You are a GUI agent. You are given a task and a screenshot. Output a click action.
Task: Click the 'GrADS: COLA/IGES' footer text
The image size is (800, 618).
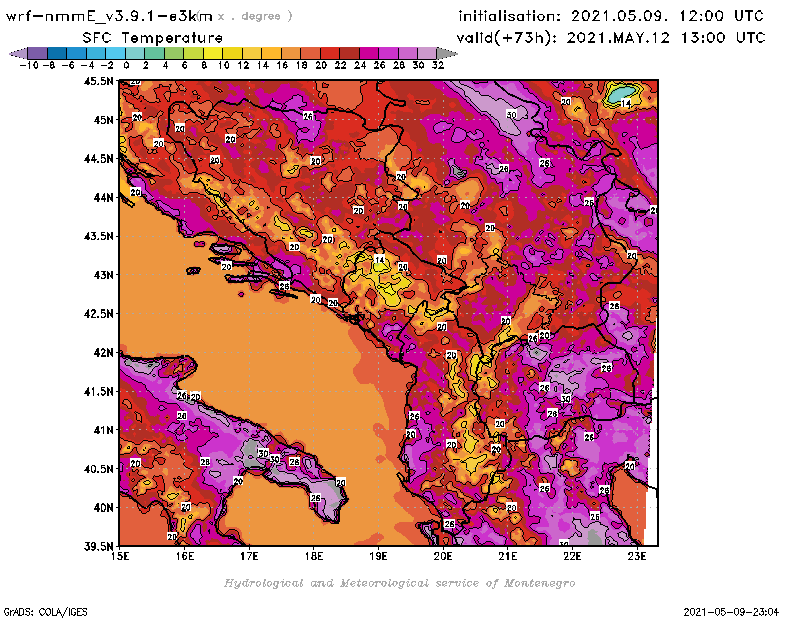(x=45, y=612)
